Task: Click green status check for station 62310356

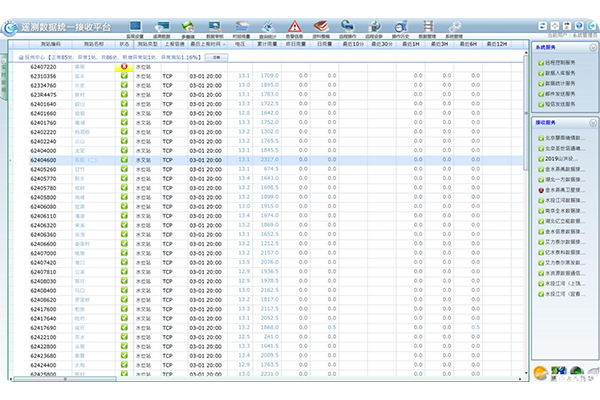Action: tap(124, 76)
